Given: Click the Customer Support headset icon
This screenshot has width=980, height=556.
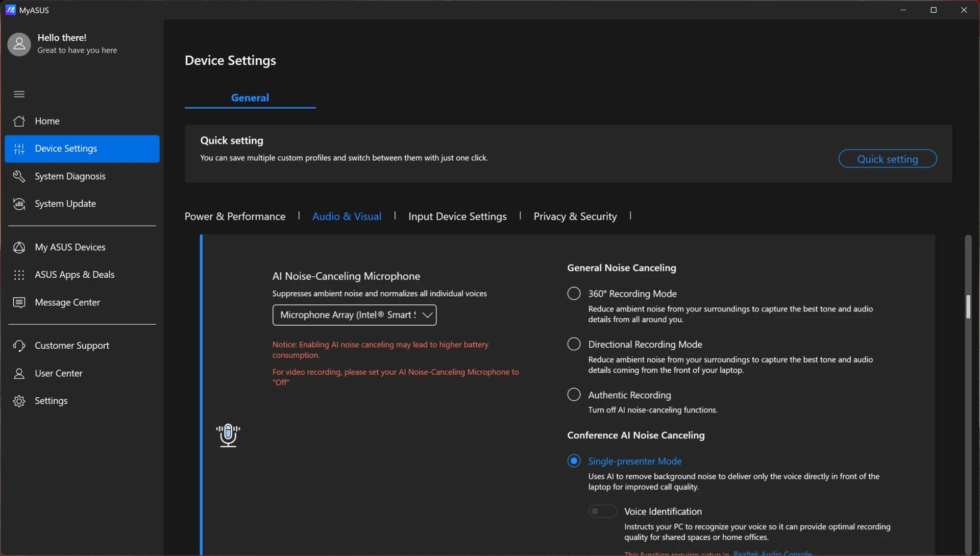Looking at the screenshot, I should (x=19, y=346).
